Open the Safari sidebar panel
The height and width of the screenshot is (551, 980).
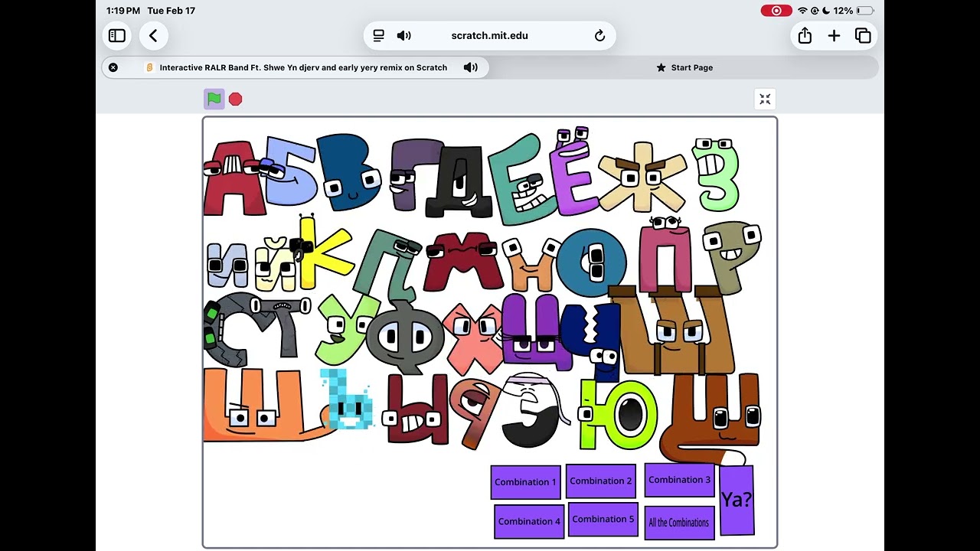[117, 35]
